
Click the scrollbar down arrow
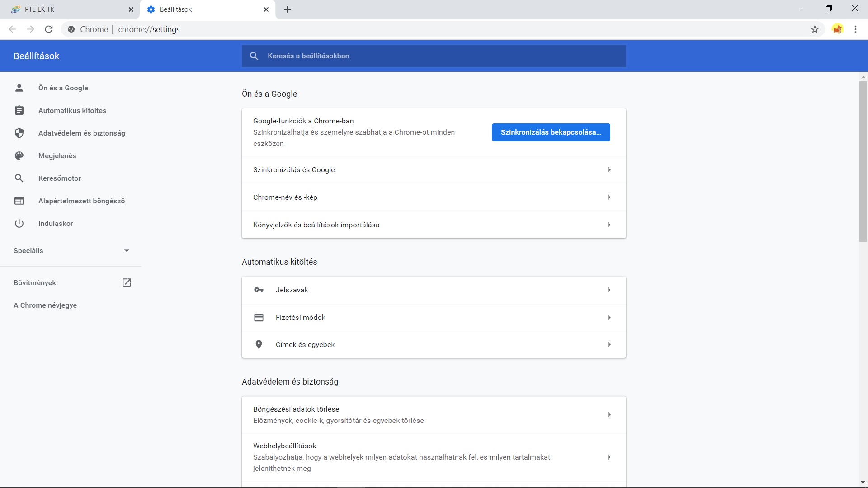pyautogui.click(x=863, y=483)
